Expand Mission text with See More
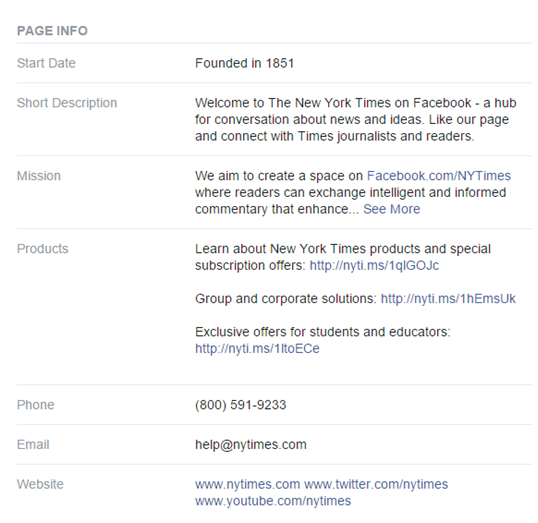Image resolution: width=538 pixels, height=523 pixels. pyautogui.click(x=391, y=209)
